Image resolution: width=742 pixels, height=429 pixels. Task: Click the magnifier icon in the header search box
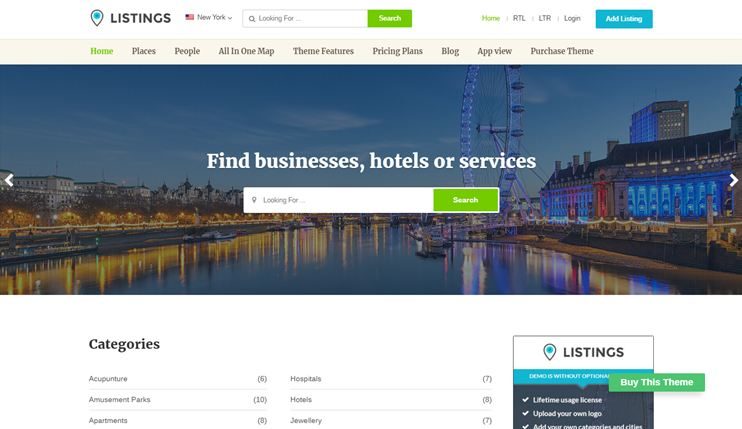click(252, 19)
